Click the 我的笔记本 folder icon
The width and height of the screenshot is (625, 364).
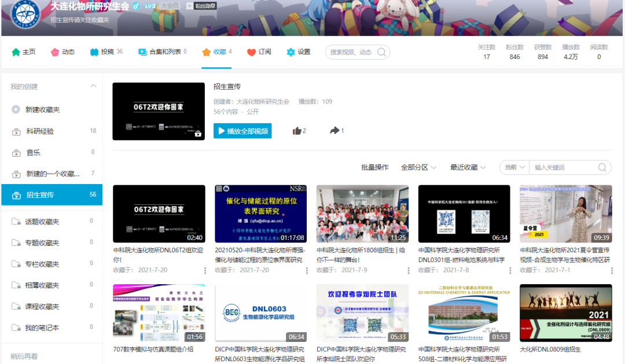16,328
